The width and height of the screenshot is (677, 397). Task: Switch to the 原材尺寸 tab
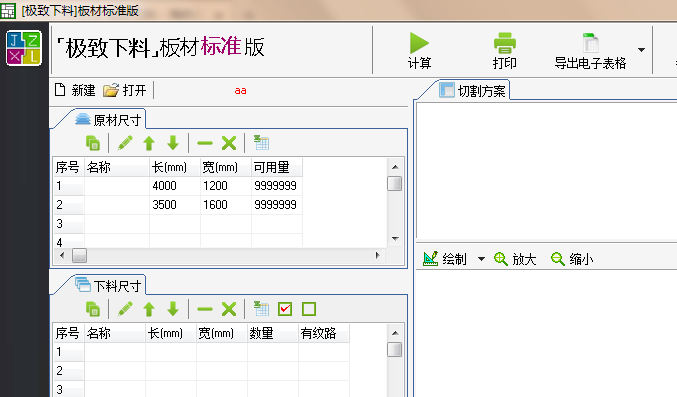108,120
